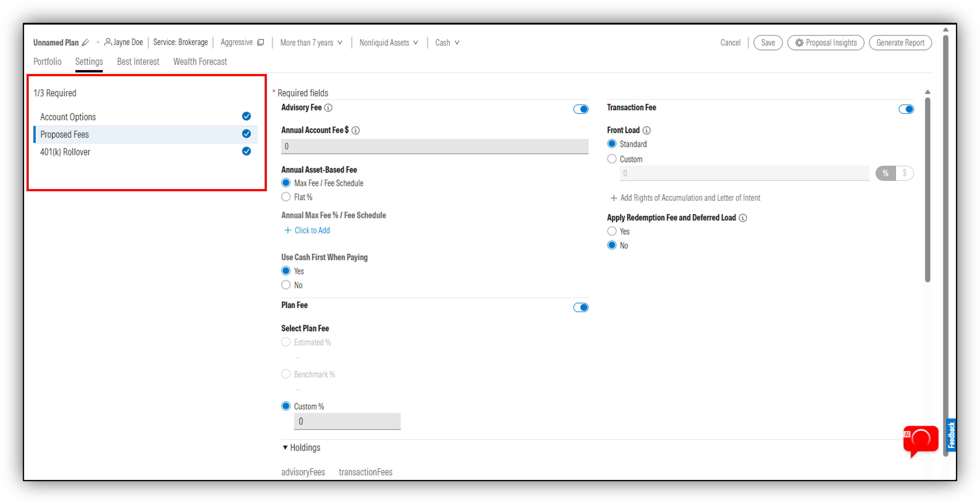Screen dimensions: 980x504
Task: Click the copy icon next to Aggressive
Action: (261, 42)
